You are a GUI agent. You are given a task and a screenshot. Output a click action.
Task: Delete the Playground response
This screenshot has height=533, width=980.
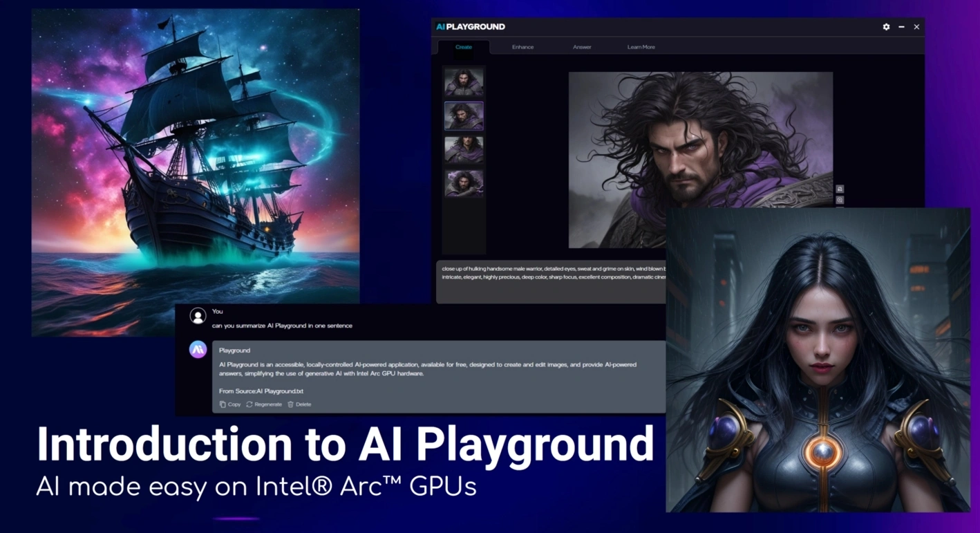(299, 404)
